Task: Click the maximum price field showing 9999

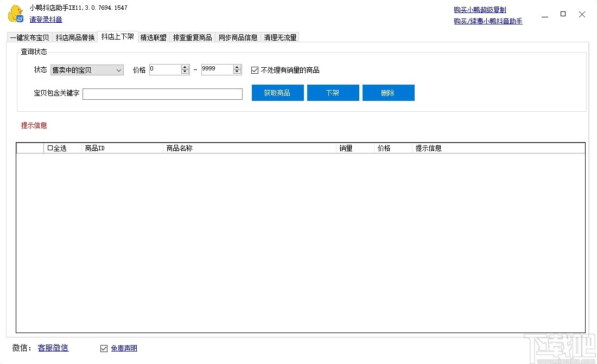Action: coord(217,69)
